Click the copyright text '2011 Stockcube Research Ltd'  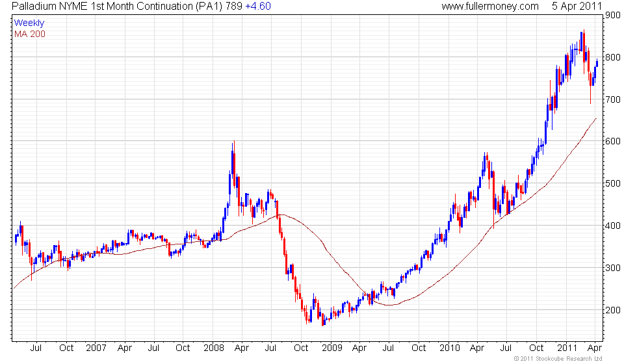click(561, 359)
